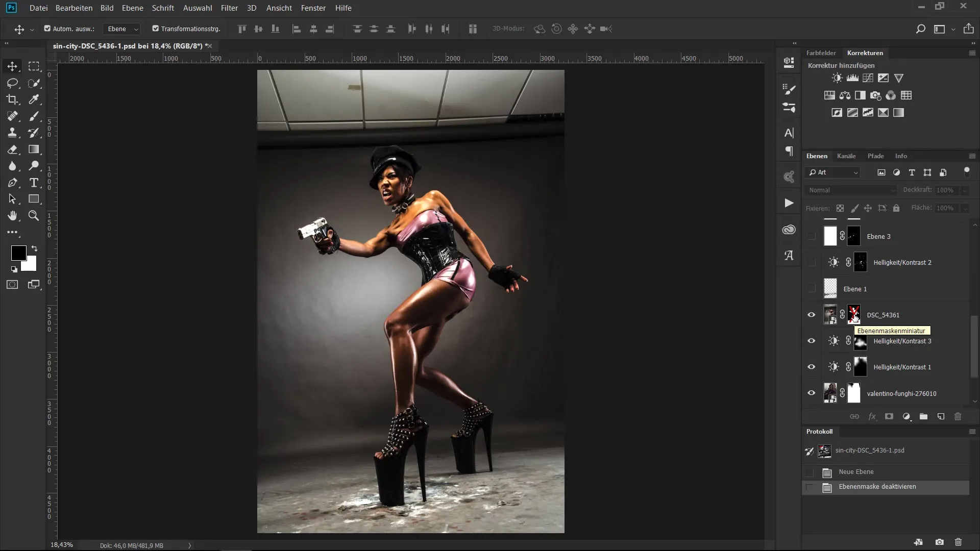
Task: Open the Normal blend mode dropdown
Action: [851, 190]
